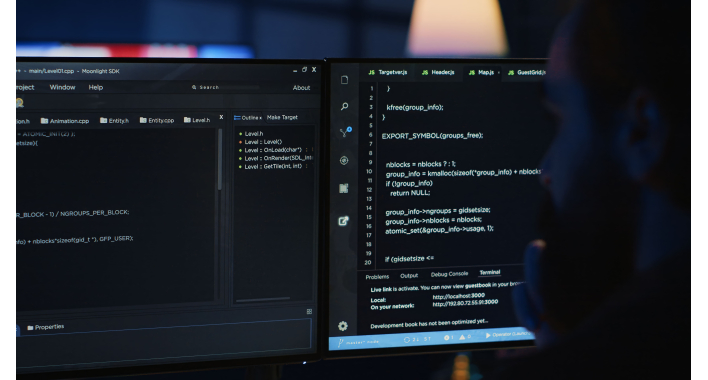This screenshot has height=380, width=708.
Task: Click the 'EXPORT_SYMBOL(groups_free);' line
Action: (432, 135)
